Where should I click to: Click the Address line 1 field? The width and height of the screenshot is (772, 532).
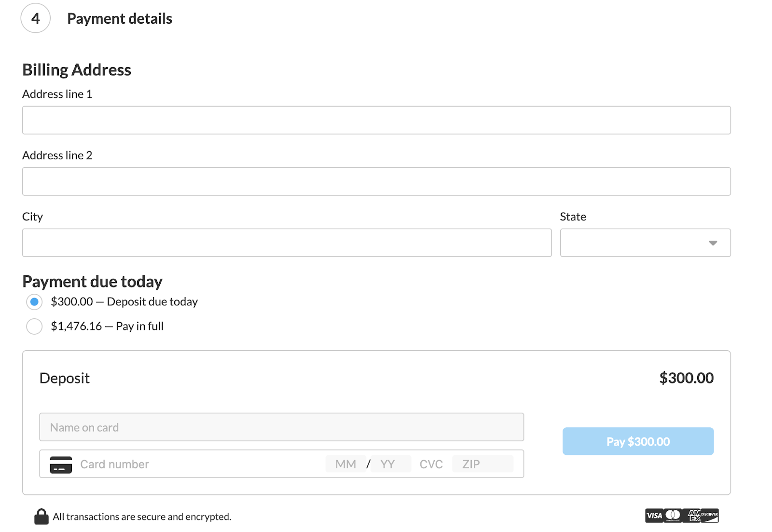376,120
